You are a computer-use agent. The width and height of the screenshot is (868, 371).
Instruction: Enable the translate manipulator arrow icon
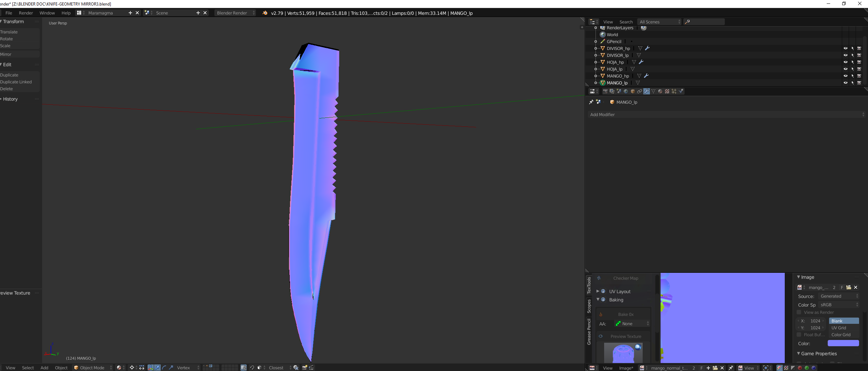coord(157,368)
